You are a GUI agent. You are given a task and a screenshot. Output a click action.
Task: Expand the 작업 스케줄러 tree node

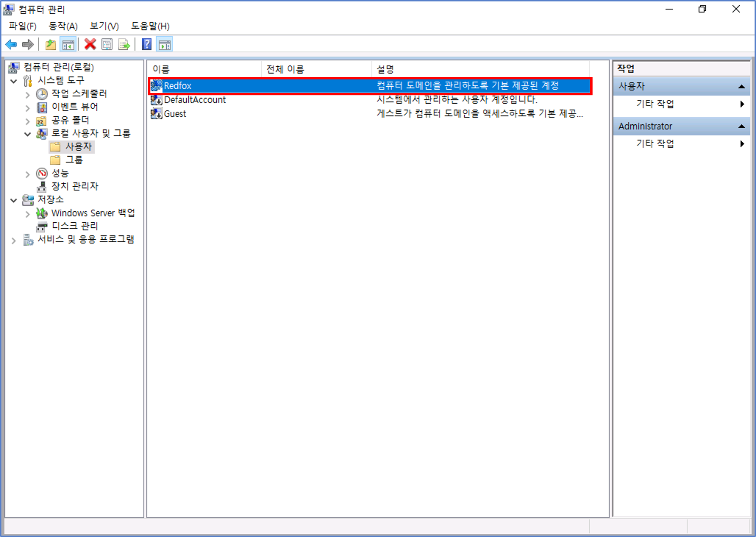click(x=28, y=95)
